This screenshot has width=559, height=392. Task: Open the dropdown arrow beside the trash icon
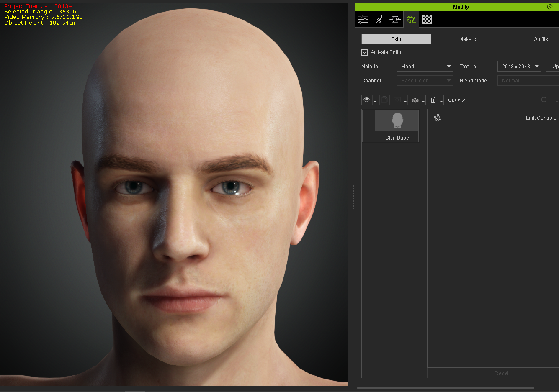[x=441, y=101]
